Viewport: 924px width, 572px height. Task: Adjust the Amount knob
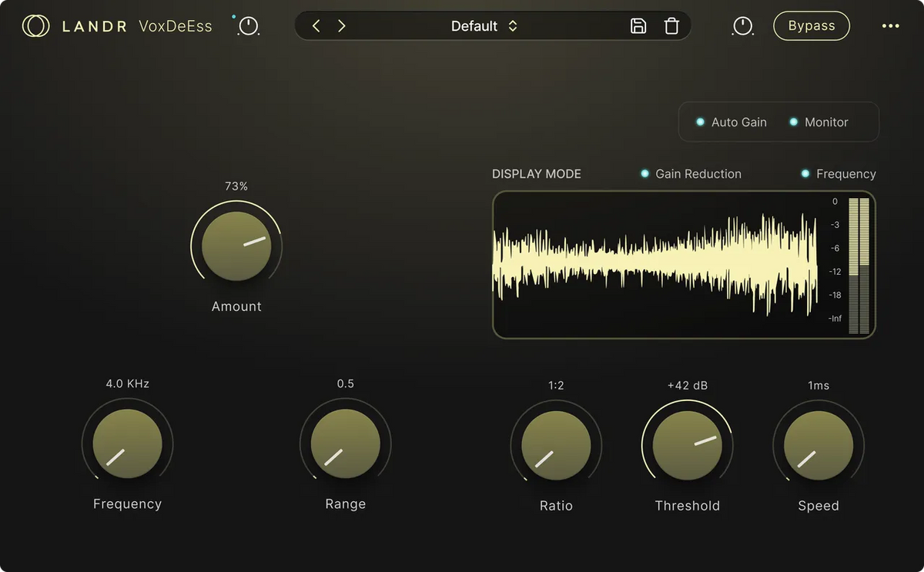(236, 245)
